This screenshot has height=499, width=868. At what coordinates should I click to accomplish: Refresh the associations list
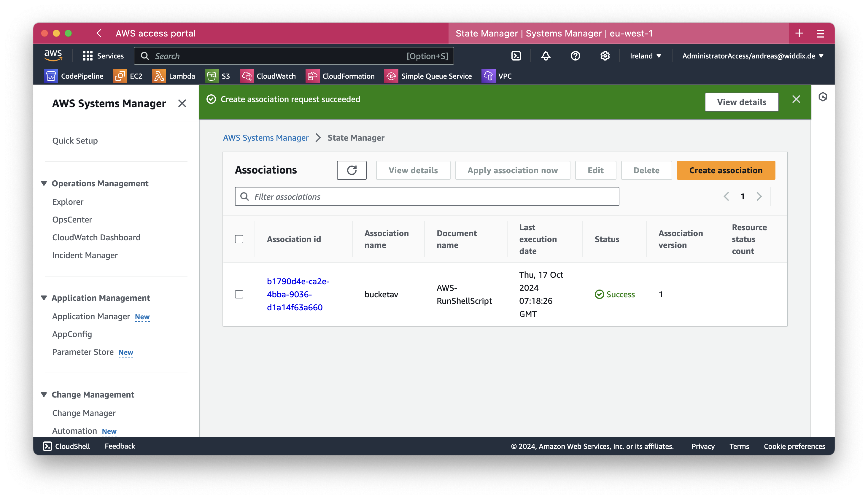[352, 170]
